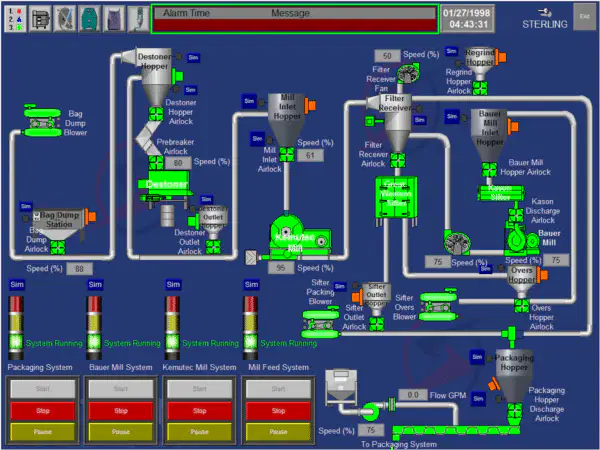600x450 pixels.
Task: Edit Filter Receiver Fan speed value 50
Action: (x=387, y=56)
